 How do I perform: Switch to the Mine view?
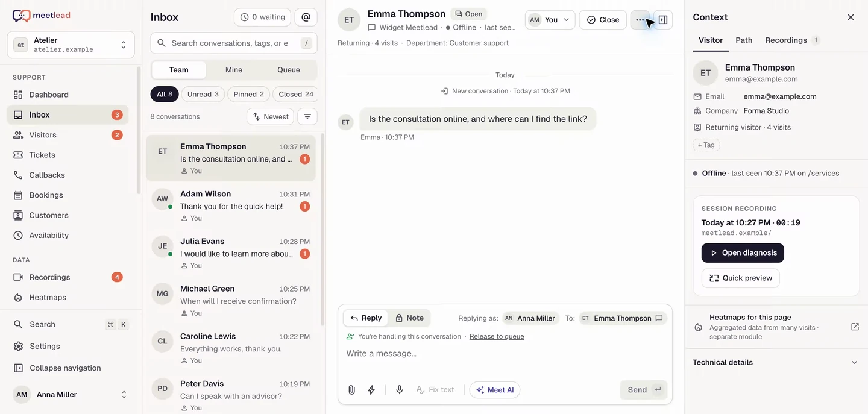(234, 70)
